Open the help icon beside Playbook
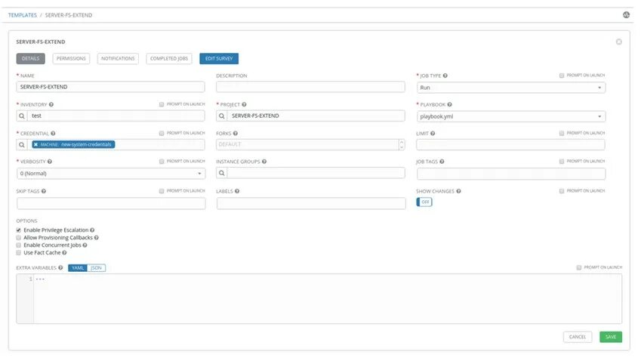Image resolution: width=644 pixels, height=364 pixels. [450, 104]
